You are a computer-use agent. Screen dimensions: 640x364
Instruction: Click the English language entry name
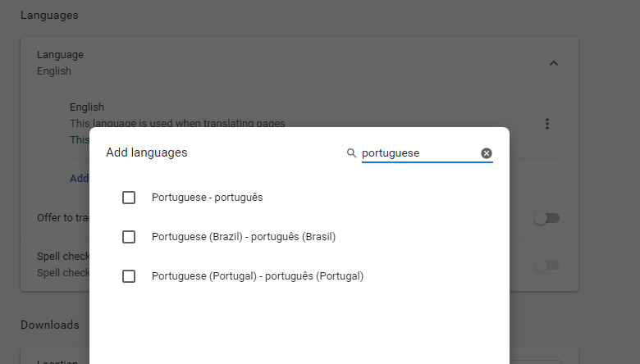(x=87, y=107)
